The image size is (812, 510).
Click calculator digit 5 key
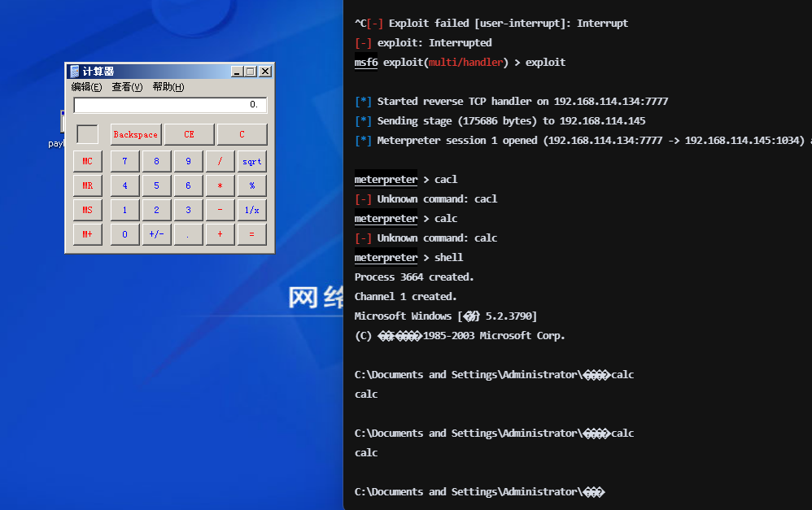pos(156,186)
